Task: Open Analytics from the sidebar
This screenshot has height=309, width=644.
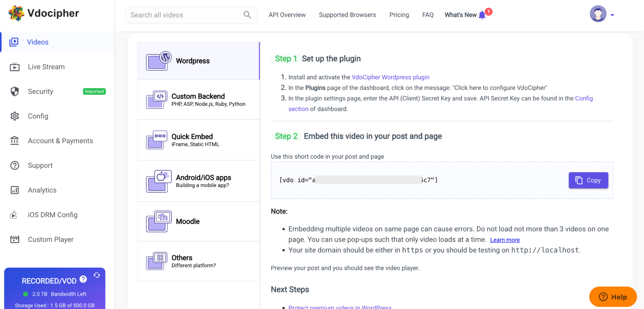Action: click(x=42, y=190)
